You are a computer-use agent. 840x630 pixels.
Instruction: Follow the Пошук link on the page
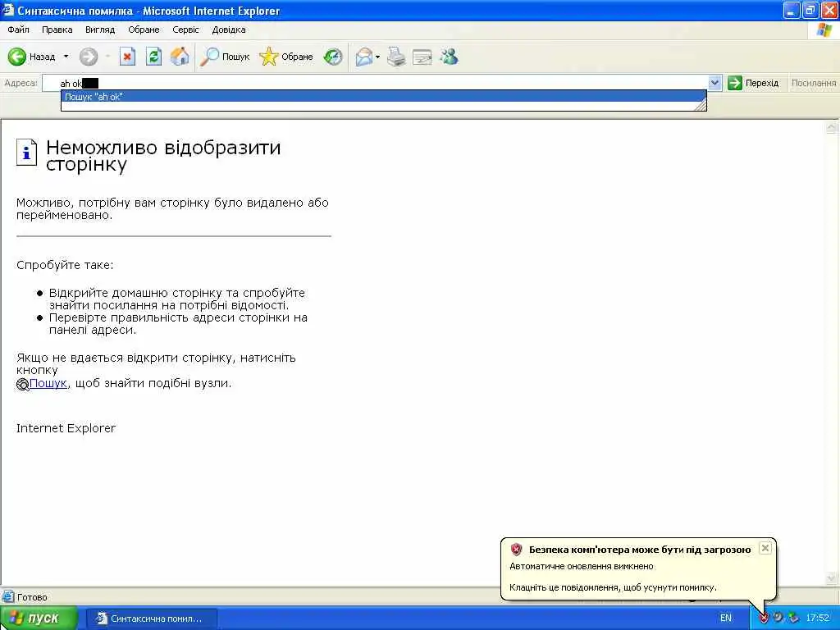(x=48, y=383)
